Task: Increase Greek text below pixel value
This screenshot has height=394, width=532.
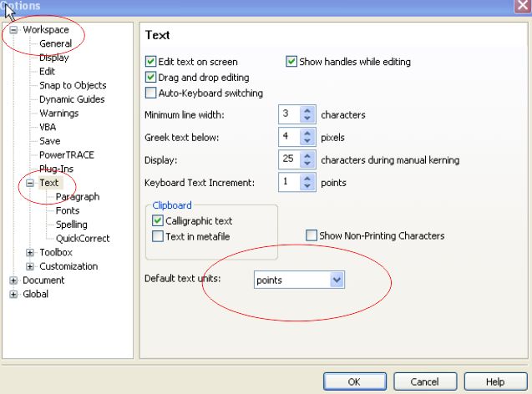Action: [x=307, y=134]
